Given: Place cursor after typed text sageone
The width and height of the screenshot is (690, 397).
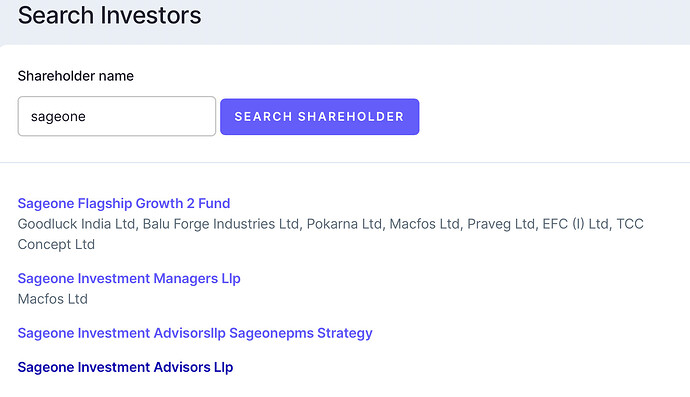Looking at the screenshot, I should (86, 117).
